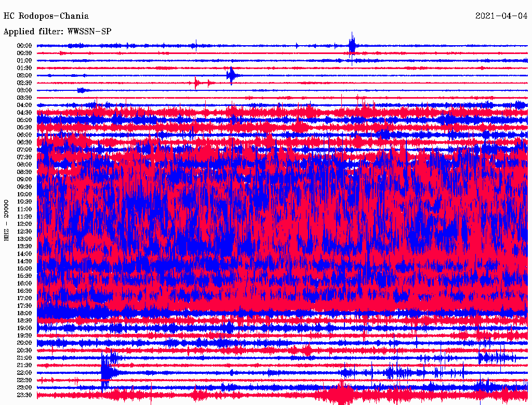Viewport: 532px width, 405px height.
Task: Click the '18:00' time label
Action: click(24, 314)
